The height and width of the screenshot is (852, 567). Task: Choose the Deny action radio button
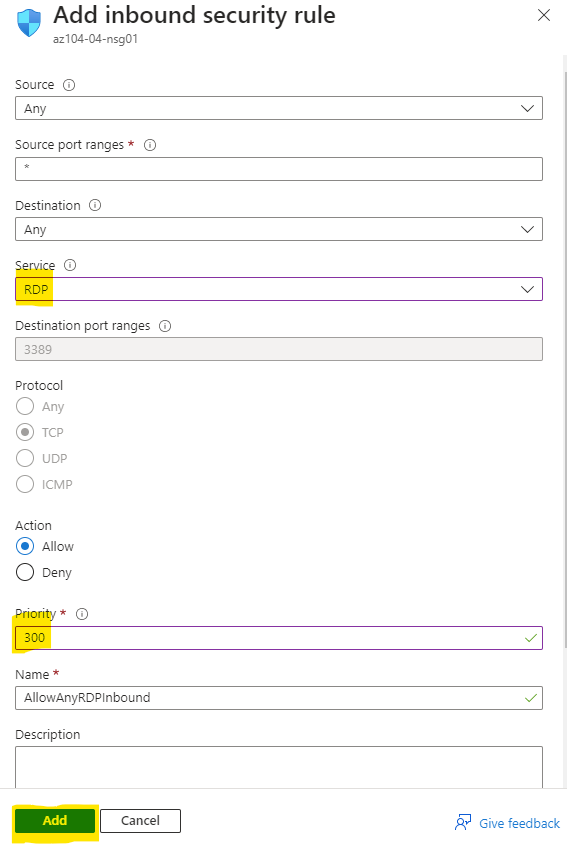click(x=25, y=572)
